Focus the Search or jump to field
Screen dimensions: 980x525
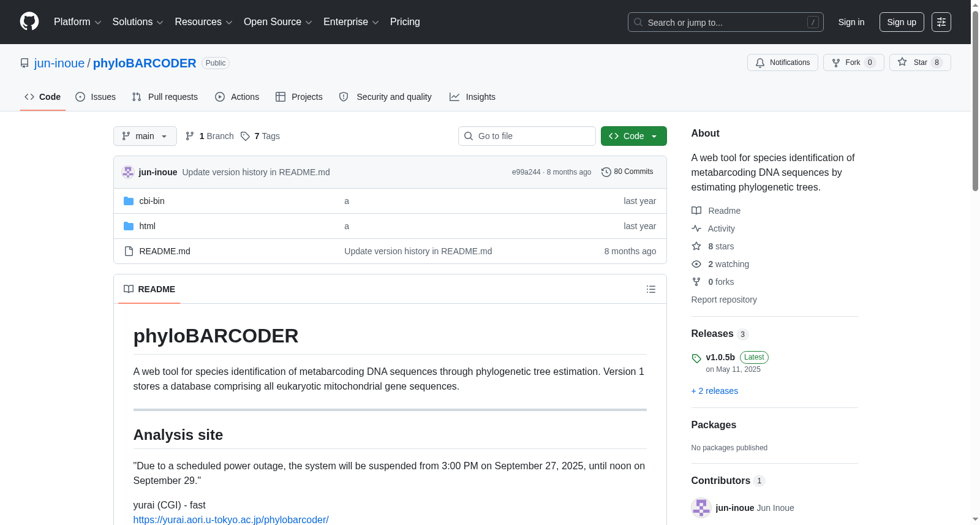click(726, 22)
